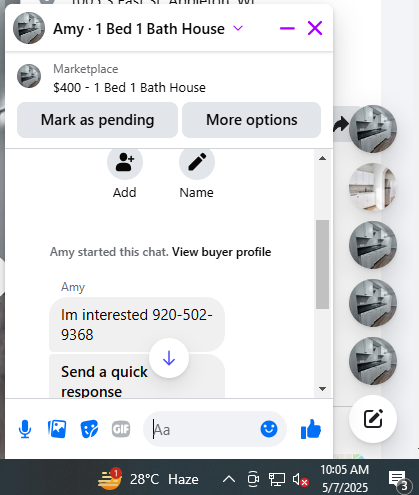Open the emoji smiley picker
The height and width of the screenshot is (495, 419).
point(269,429)
